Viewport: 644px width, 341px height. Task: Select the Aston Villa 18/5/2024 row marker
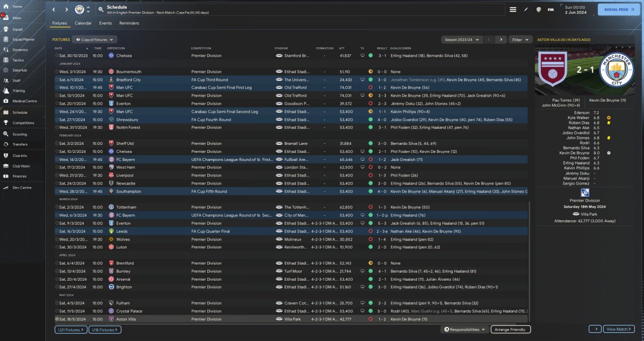(57, 319)
